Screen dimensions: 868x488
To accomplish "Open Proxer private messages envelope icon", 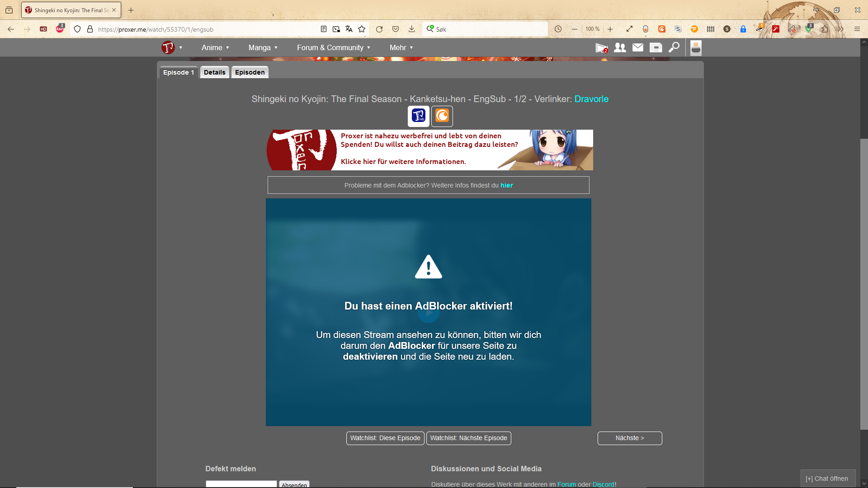I will (637, 47).
